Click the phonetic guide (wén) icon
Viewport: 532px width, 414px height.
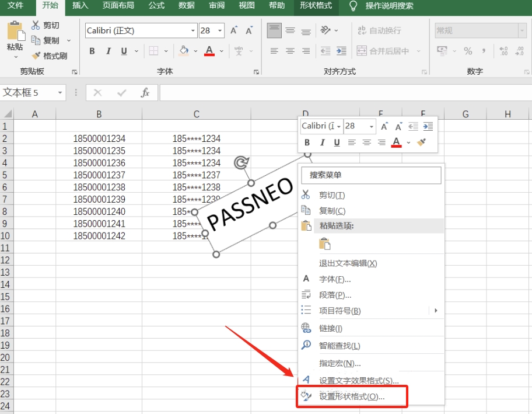239,51
